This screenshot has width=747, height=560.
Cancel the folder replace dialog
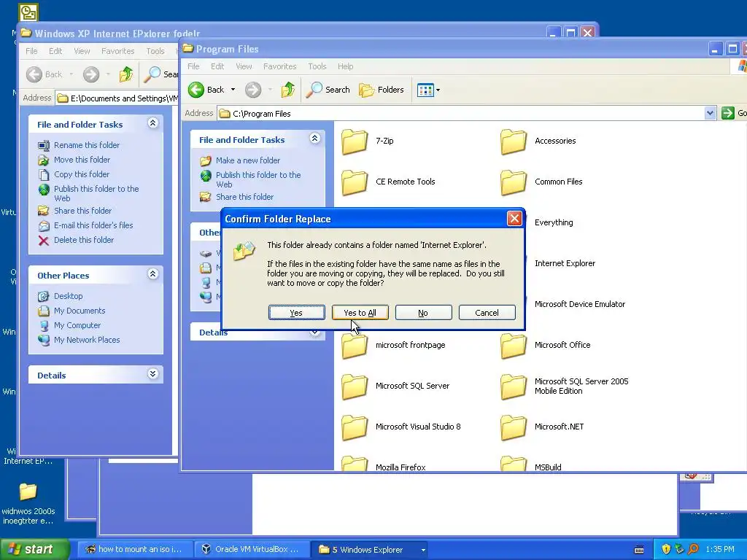pyautogui.click(x=487, y=313)
